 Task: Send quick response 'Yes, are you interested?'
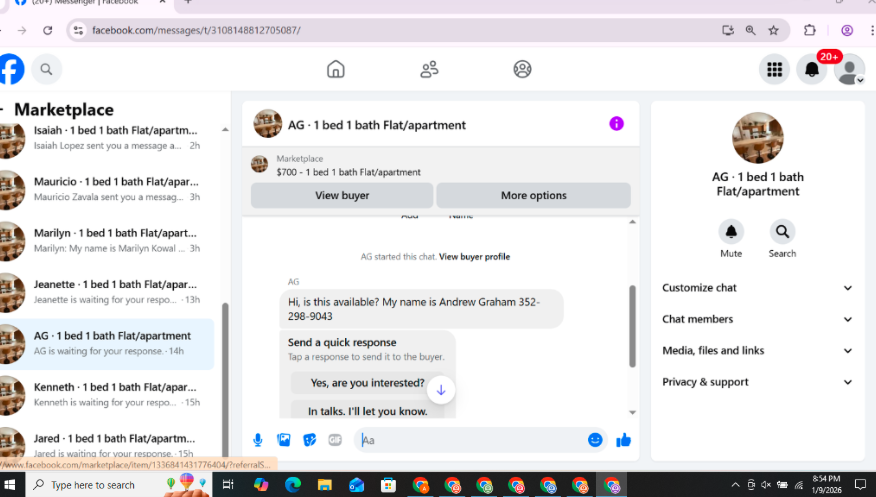(368, 383)
